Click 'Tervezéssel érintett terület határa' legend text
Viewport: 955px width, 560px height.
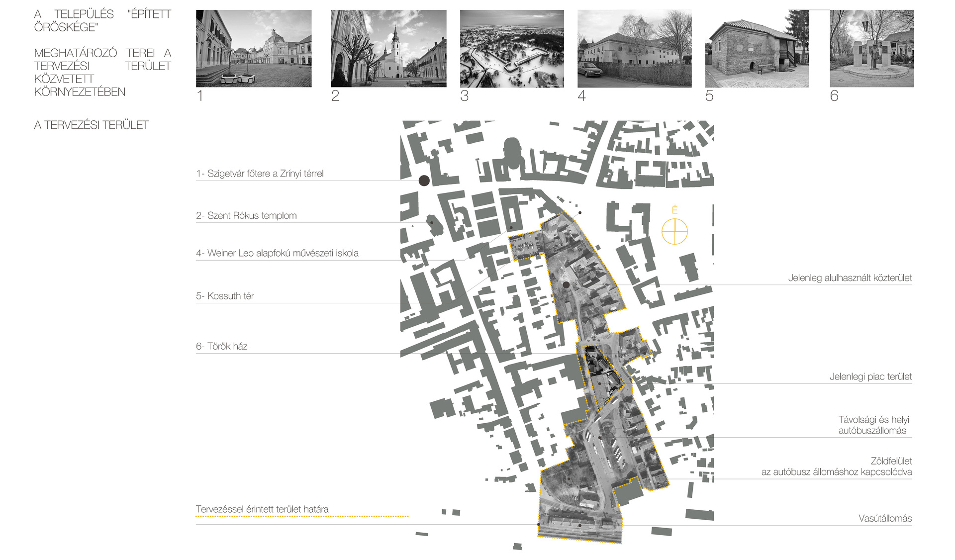(262, 509)
